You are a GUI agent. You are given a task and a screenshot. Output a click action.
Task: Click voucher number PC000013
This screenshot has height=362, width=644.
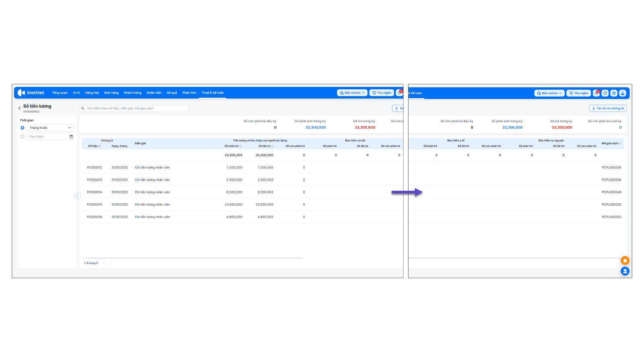tap(95, 180)
